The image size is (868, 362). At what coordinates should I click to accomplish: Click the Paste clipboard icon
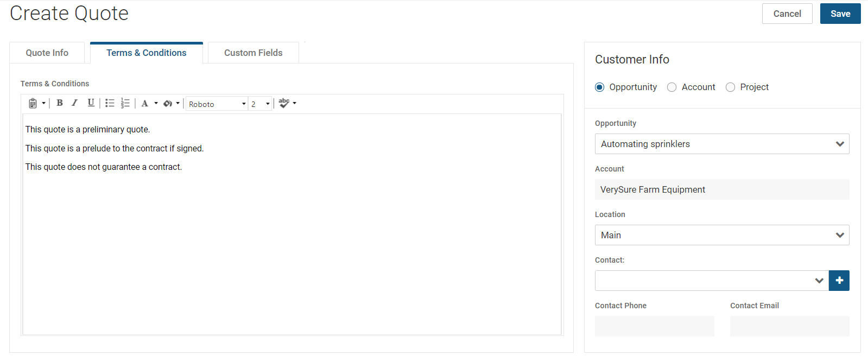pyautogui.click(x=33, y=103)
